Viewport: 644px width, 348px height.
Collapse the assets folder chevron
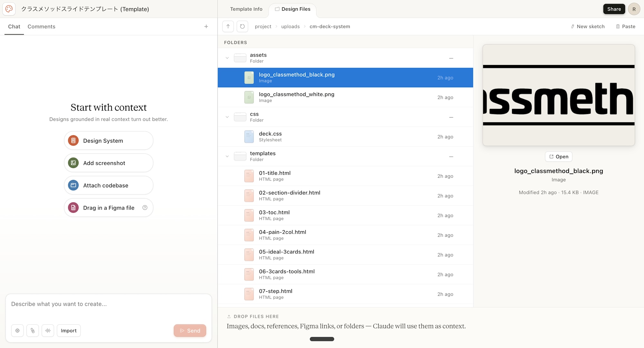pyautogui.click(x=227, y=58)
